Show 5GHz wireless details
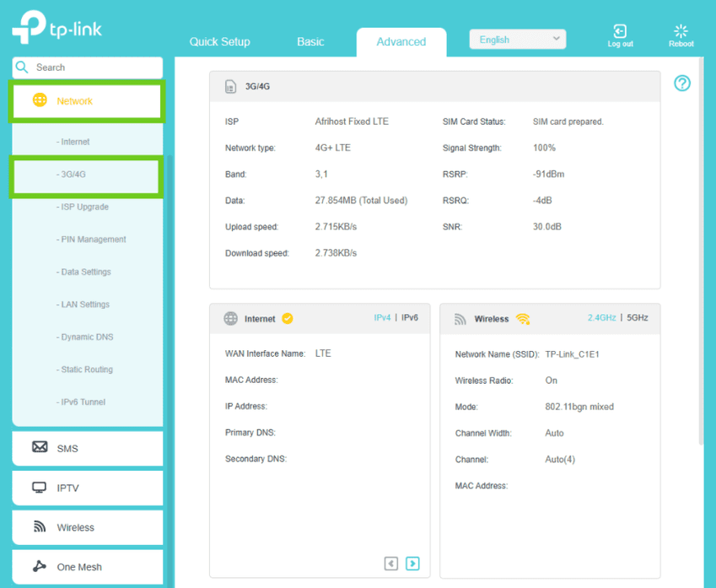Viewport: 716px width, 588px height. pos(637,318)
